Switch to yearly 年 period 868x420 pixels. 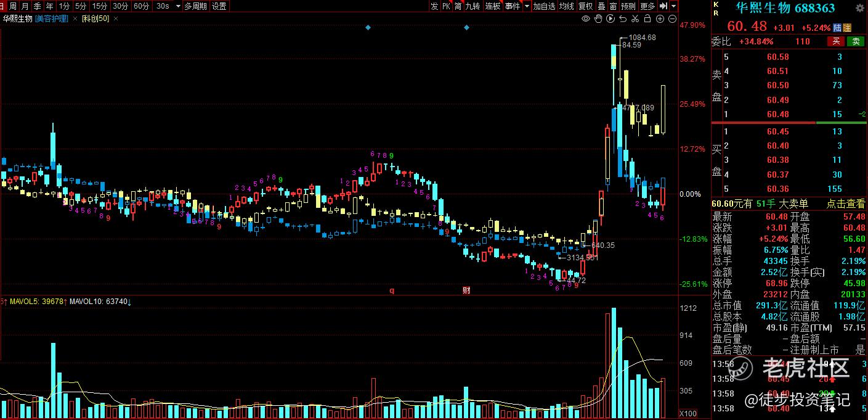[49, 6]
